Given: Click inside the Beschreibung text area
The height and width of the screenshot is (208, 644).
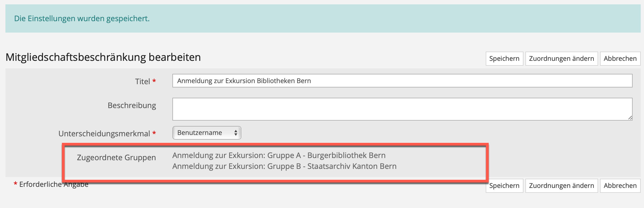Looking at the screenshot, I should click(402, 109).
